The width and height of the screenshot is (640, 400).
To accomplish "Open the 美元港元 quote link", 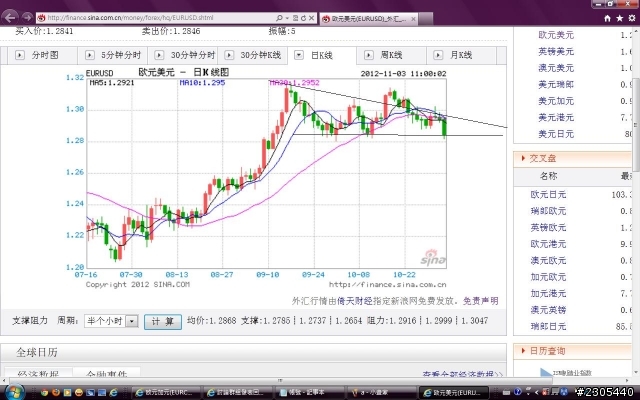I will point(556,118).
